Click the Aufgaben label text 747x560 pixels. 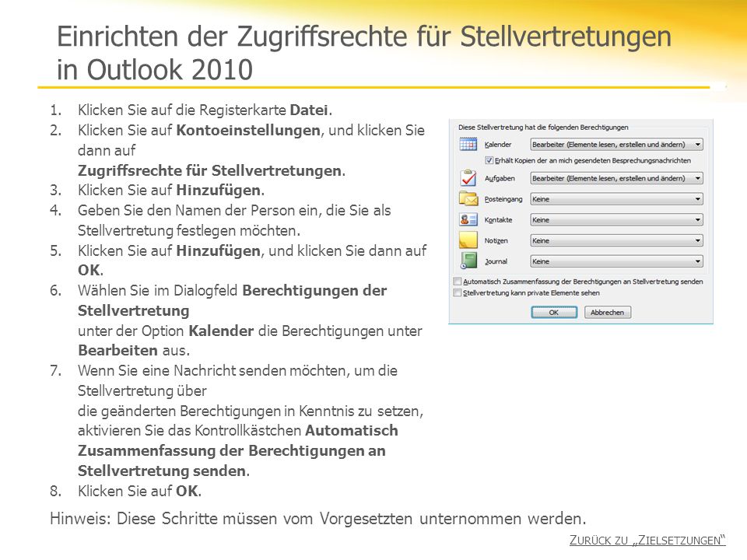500,178
